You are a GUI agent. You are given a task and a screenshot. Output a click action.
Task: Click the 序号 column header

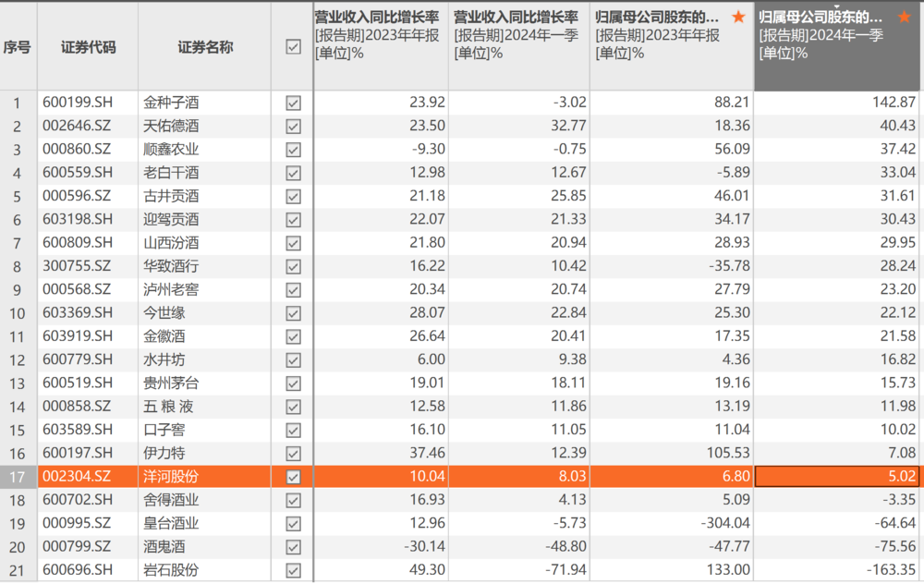click(x=17, y=46)
